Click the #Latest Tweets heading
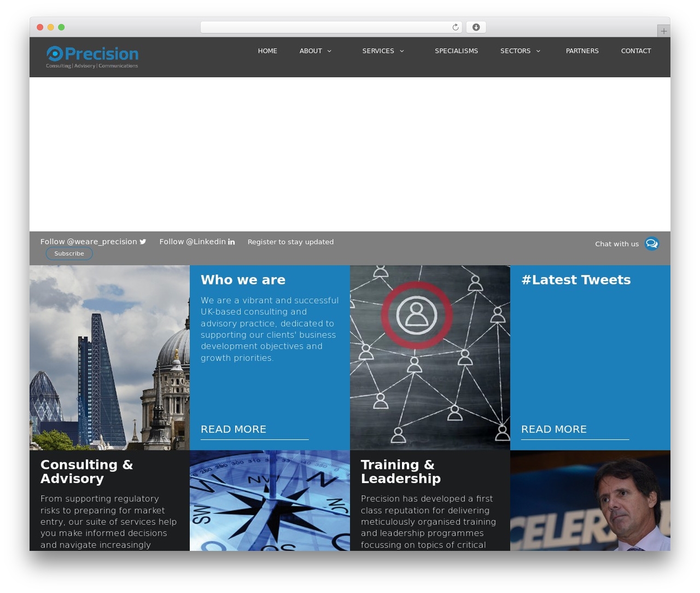Image resolution: width=700 pixels, height=593 pixels. [x=576, y=280]
